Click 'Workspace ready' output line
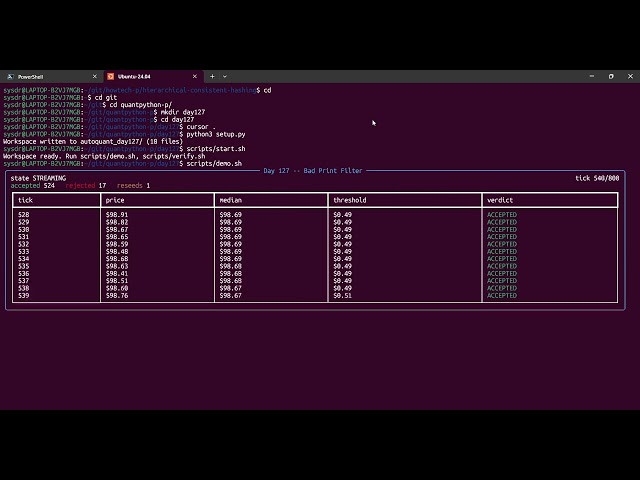Image resolution: width=640 pixels, height=480 pixels. coord(104,156)
